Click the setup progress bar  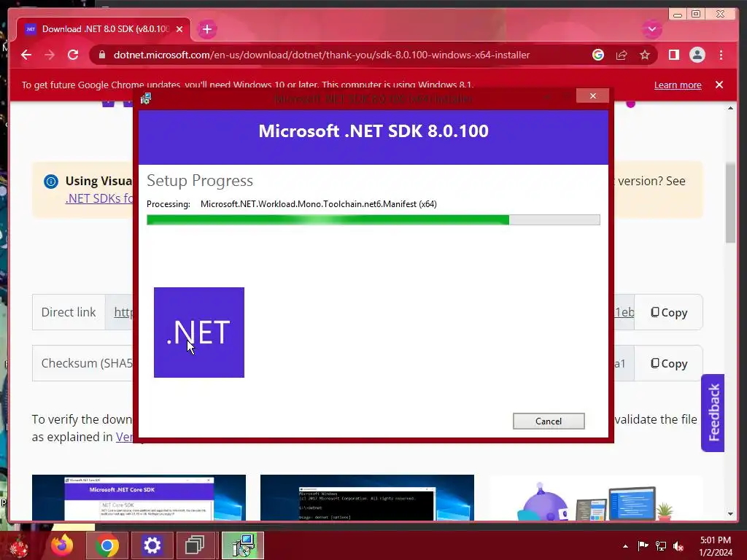click(373, 219)
